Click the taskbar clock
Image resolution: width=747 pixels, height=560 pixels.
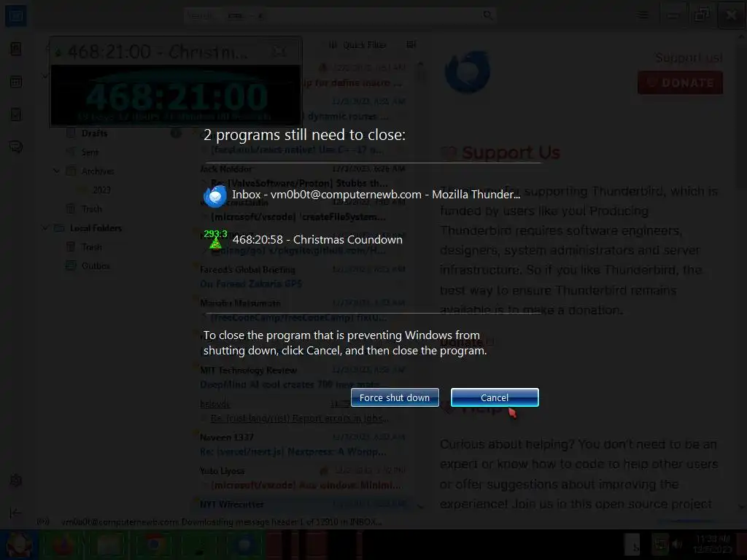[x=713, y=544]
